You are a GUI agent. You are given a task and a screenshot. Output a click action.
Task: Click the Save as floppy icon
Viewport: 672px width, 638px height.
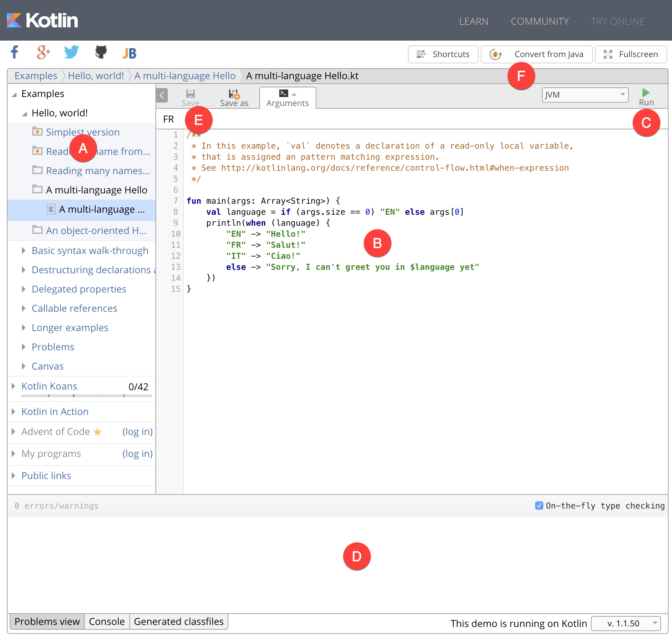(234, 94)
